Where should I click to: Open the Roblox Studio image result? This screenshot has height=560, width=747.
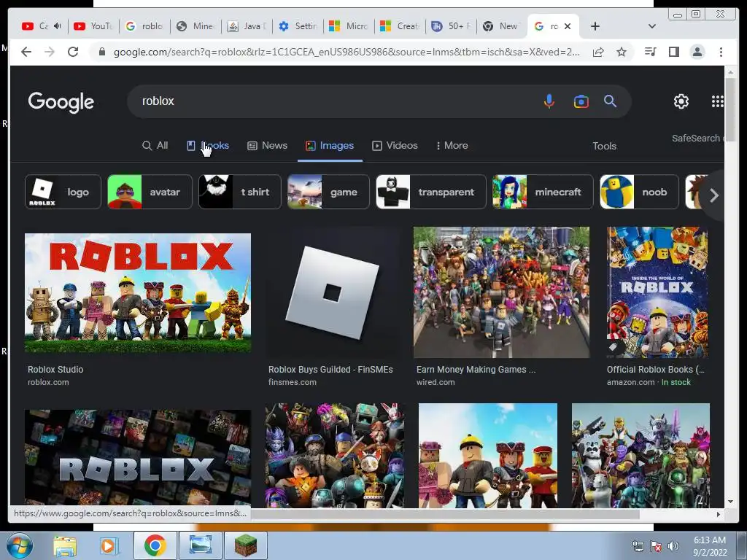[138, 293]
